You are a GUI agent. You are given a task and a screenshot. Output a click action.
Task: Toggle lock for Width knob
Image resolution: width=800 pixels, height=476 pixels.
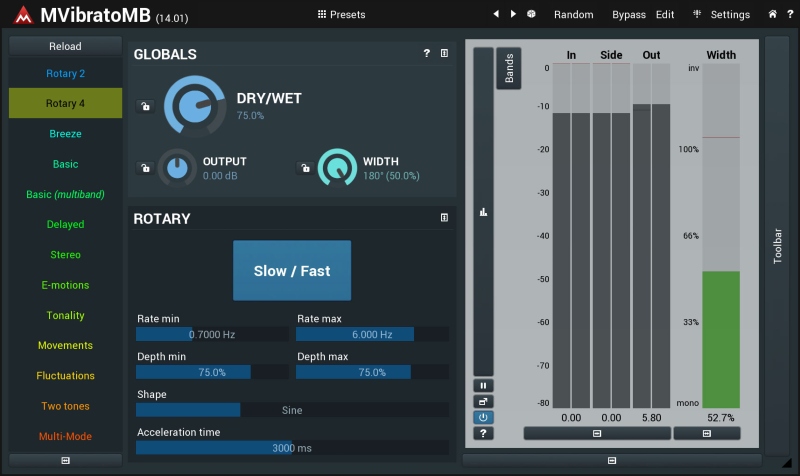click(305, 168)
